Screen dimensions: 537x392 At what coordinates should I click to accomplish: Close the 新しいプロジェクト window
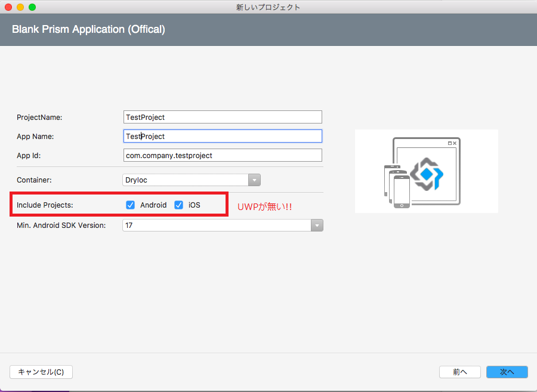[x=8, y=7]
